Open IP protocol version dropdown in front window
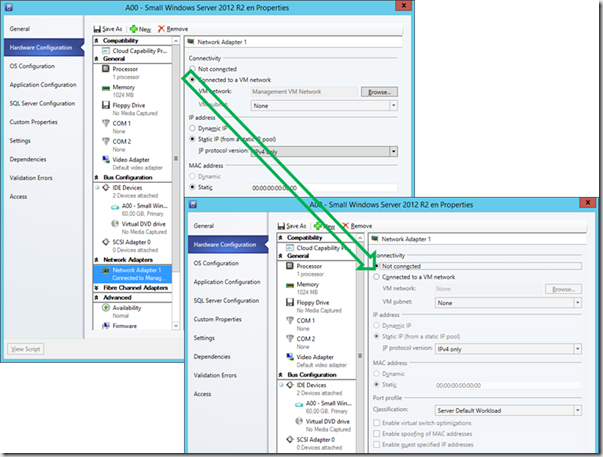 578,349
